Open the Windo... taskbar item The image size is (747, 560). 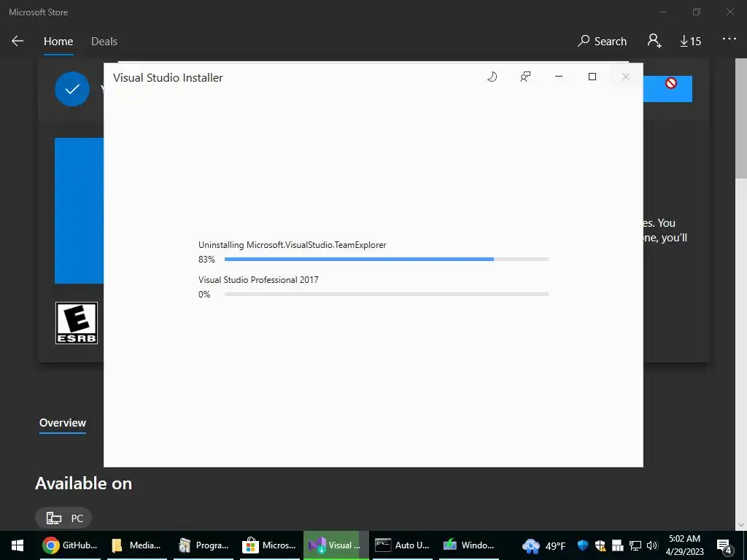point(469,545)
